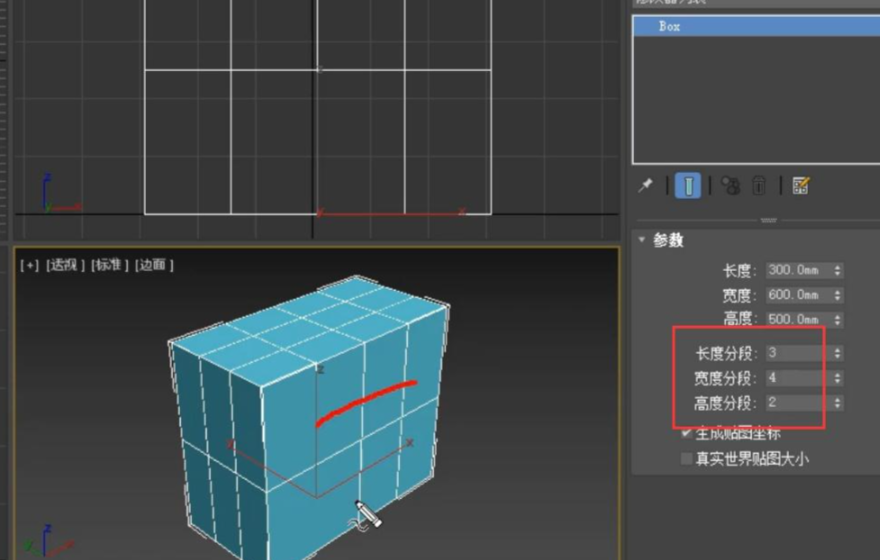Click the 长度分段 spinner arrows
The image size is (880, 560).
click(837, 354)
